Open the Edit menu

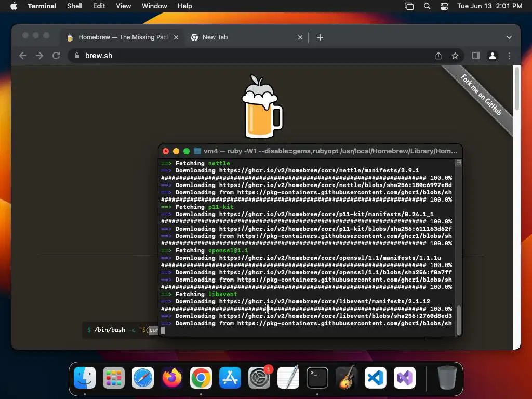(x=99, y=6)
